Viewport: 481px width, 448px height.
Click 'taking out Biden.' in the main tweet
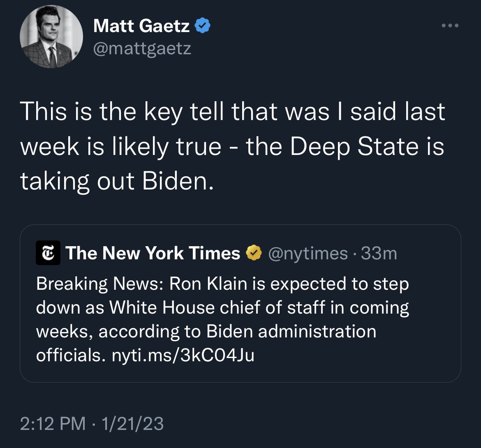coord(117,181)
